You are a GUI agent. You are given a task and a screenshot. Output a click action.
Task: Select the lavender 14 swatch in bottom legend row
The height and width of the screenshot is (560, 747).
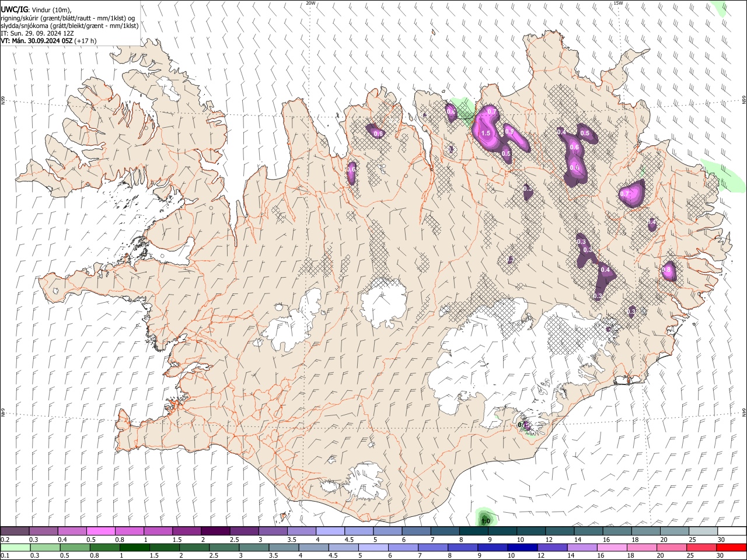[582, 547]
